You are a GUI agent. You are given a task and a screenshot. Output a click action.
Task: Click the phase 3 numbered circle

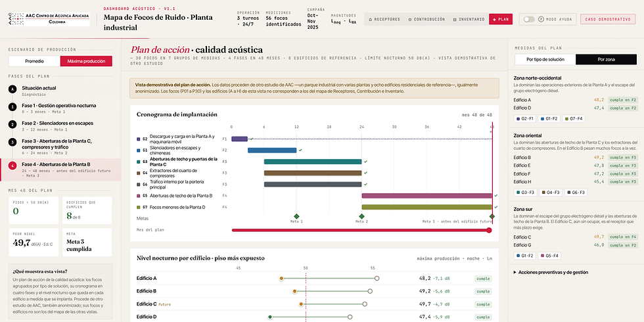tap(12, 142)
